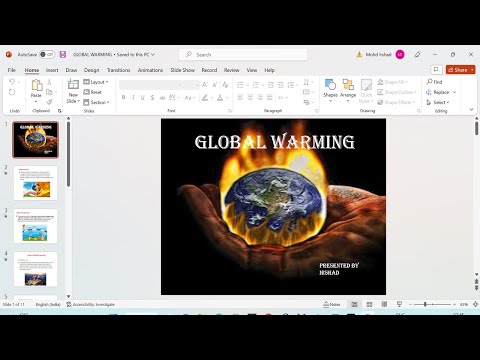Click the Undo icon
This screenshot has height=360, width=480.
pyautogui.click(x=12, y=82)
